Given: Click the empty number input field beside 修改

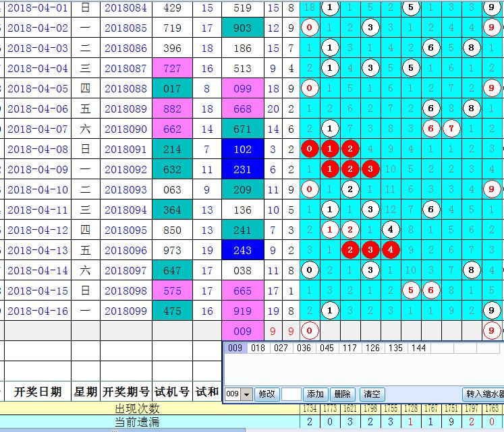Looking at the screenshot, I should (x=291, y=394).
